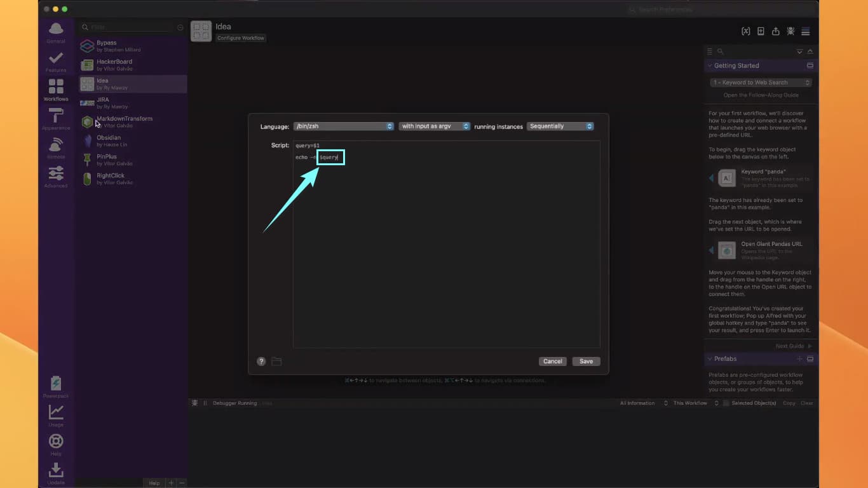This screenshot has width=868, height=488.
Task: Toggle the palette hamburger icon in toolbar
Action: (x=806, y=32)
